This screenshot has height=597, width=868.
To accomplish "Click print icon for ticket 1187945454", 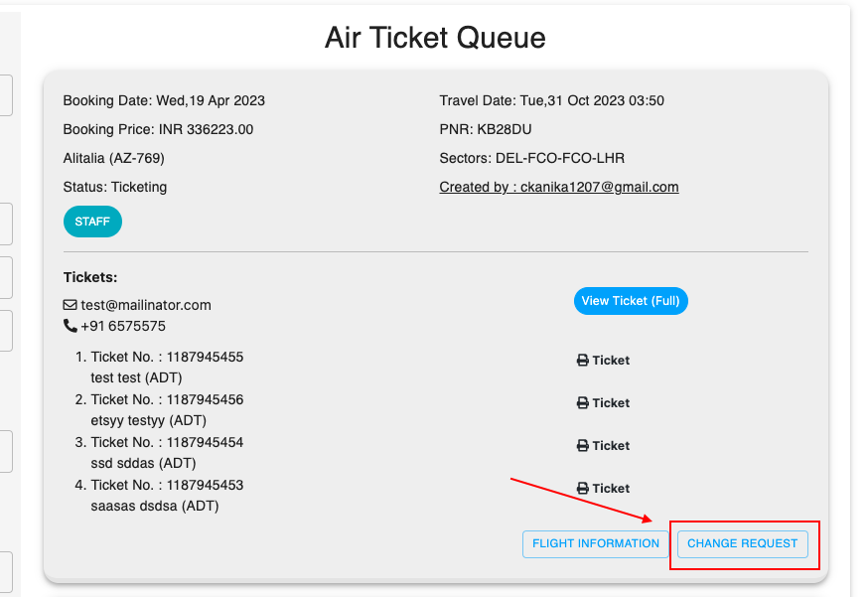I will [583, 446].
